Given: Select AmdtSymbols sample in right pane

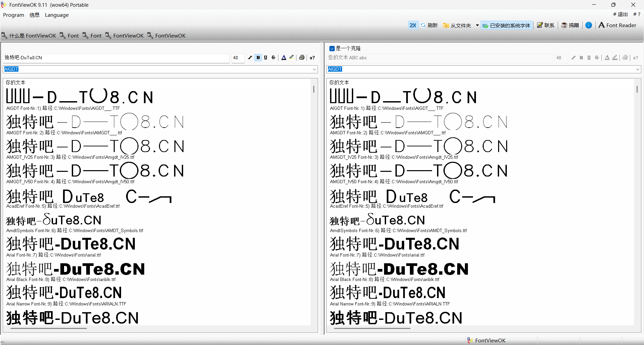Looking at the screenshot, I should [x=377, y=220].
